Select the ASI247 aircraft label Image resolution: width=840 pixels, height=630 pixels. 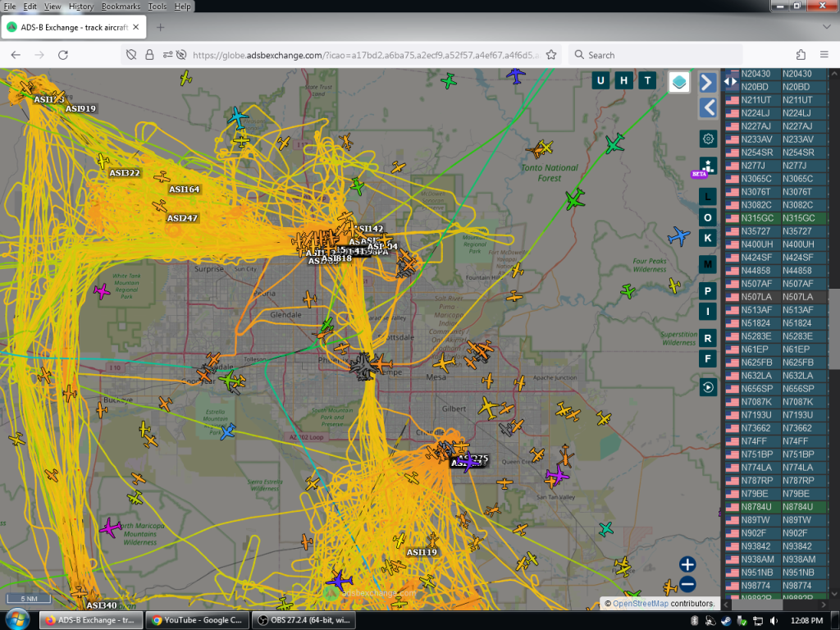[182, 218]
